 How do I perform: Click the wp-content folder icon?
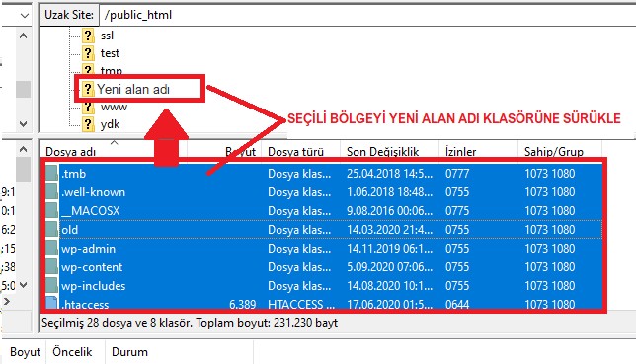[51, 266]
